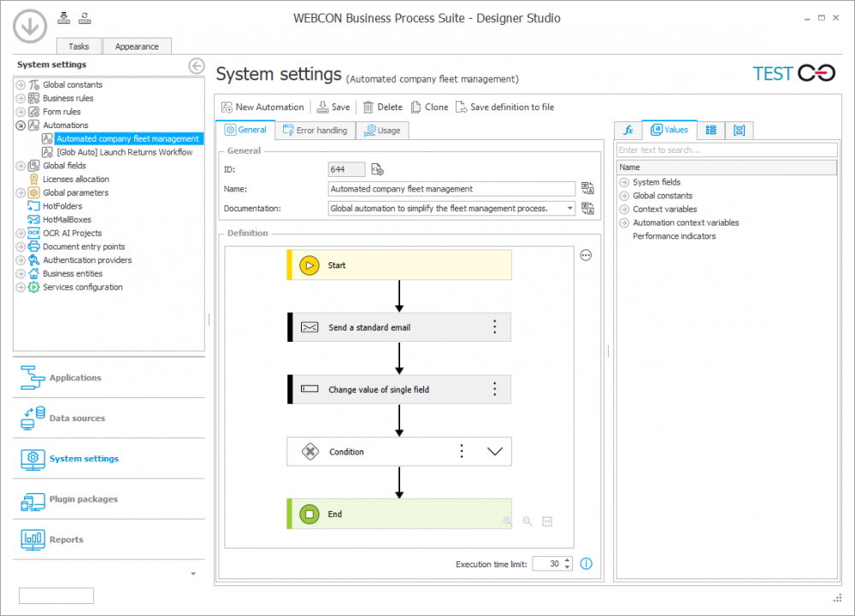The width and height of the screenshot is (855, 616).
Task: Open translation icon next to Documentation field
Action: tap(587, 208)
